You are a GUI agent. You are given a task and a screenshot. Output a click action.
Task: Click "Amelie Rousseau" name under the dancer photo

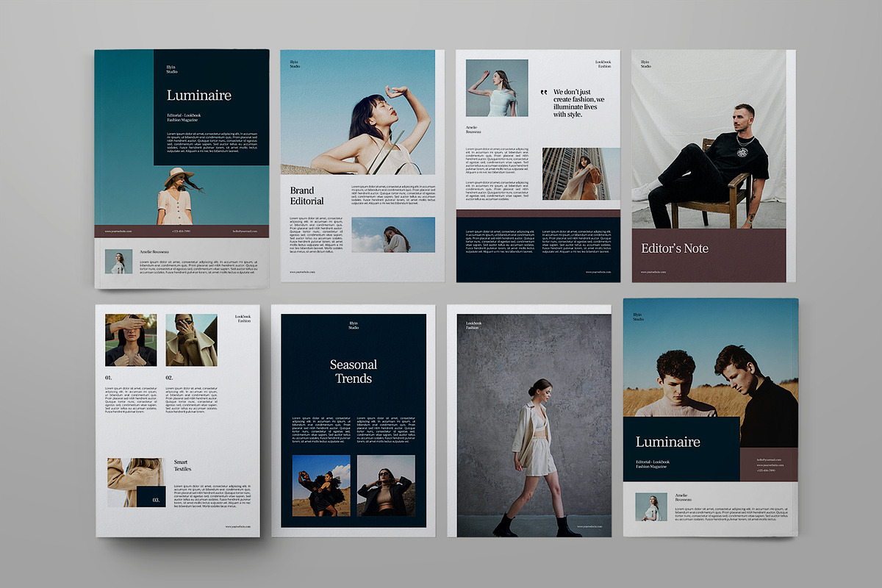474,129
